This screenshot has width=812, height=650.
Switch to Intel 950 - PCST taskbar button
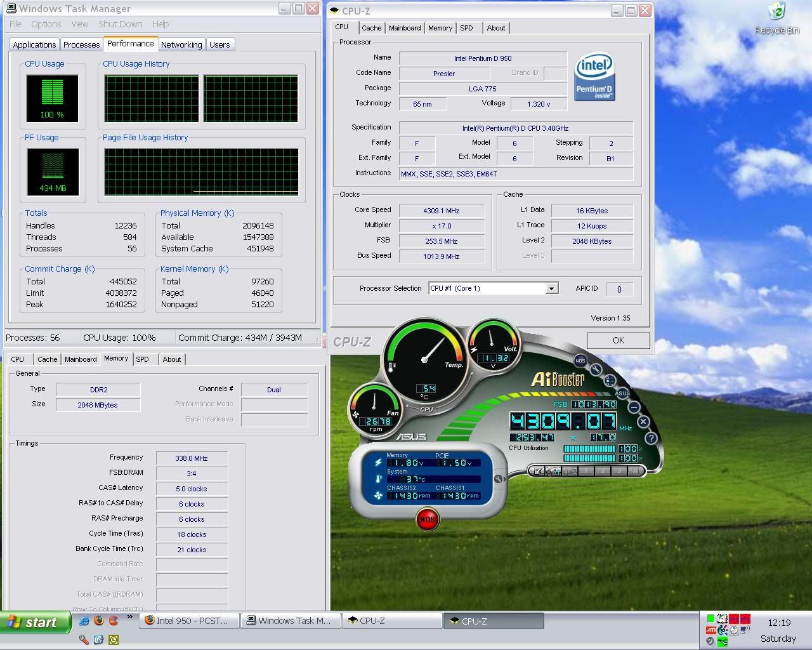pos(189,621)
